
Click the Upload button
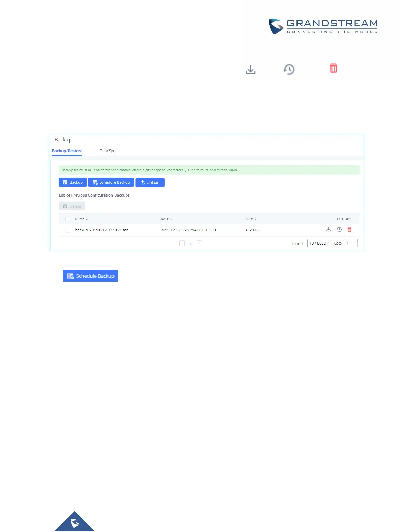pos(150,182)
